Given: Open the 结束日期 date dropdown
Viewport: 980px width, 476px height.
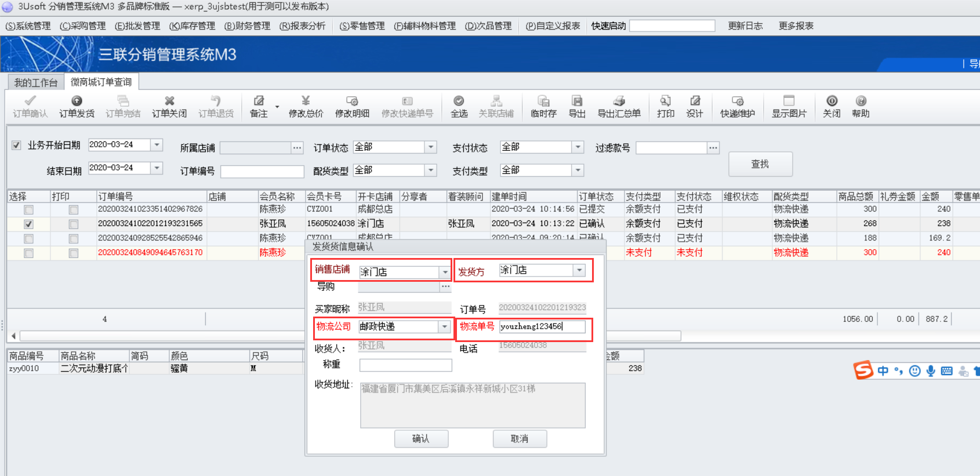Looking at the screenshot, I should [x=157, y=168].
